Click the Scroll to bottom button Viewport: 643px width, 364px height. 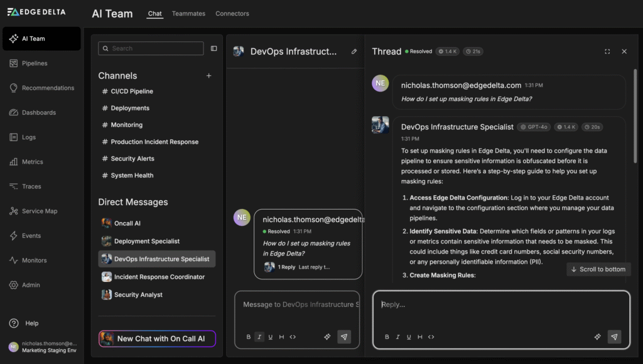coord(598,269)
